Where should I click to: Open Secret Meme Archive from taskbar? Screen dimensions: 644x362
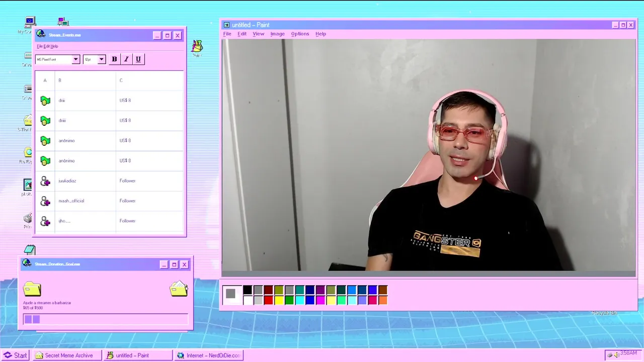coord(66,355)
